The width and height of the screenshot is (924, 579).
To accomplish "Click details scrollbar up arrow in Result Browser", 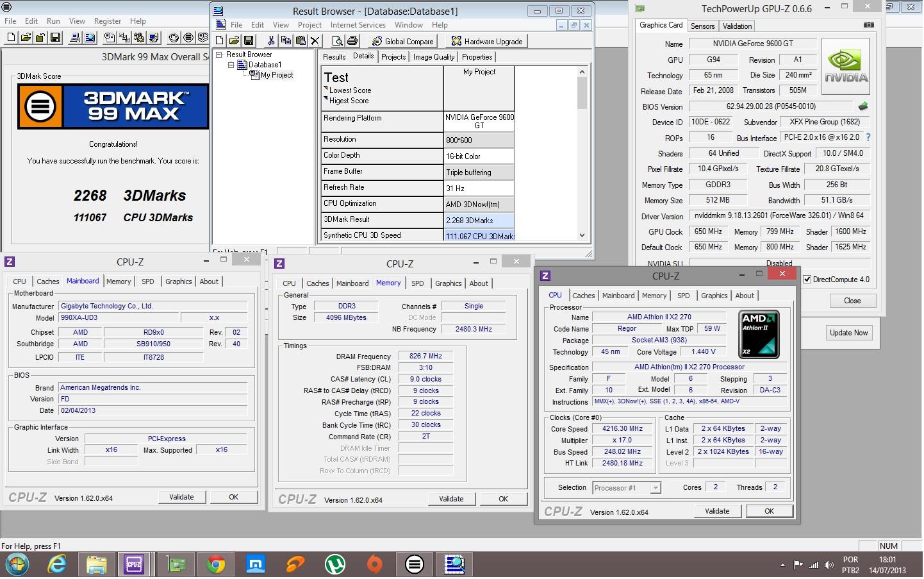I will point(582,72).
